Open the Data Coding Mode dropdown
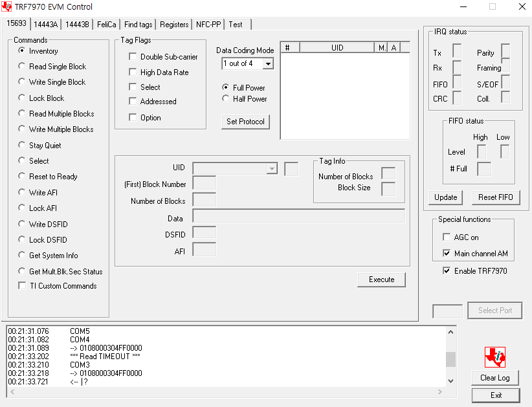 pos(268,63)
